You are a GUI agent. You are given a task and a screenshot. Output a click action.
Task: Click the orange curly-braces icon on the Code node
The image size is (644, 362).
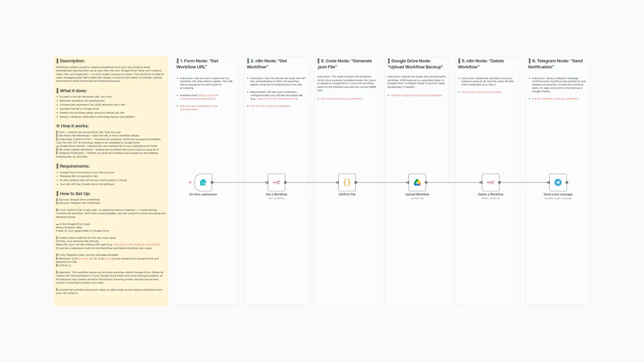[x=347, y=183]
